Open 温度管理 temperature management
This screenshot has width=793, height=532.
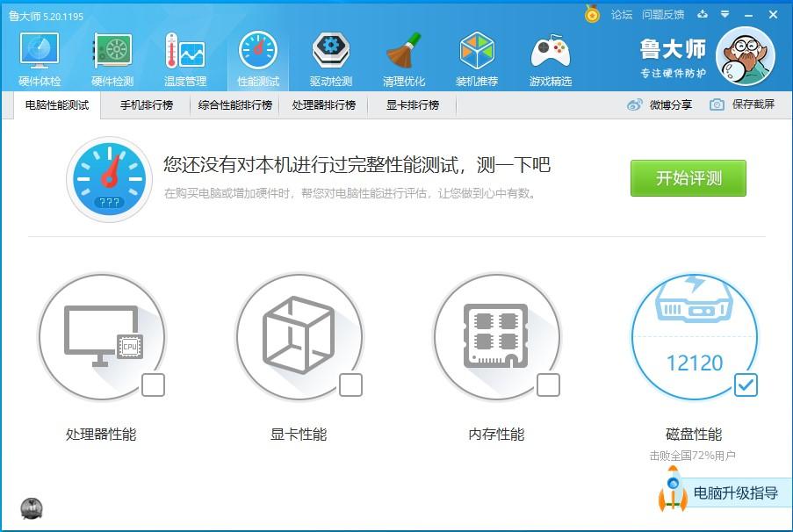point(184,57)
